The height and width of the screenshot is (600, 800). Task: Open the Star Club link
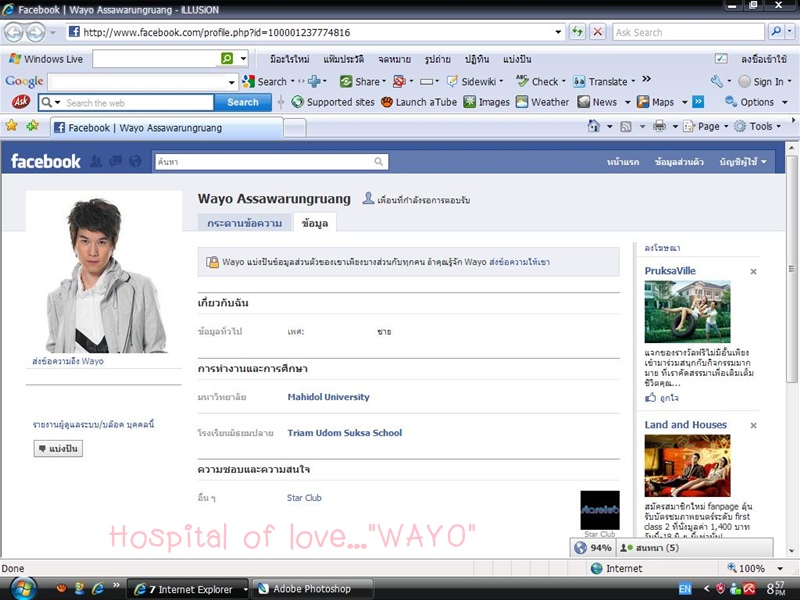click(304, 497)
